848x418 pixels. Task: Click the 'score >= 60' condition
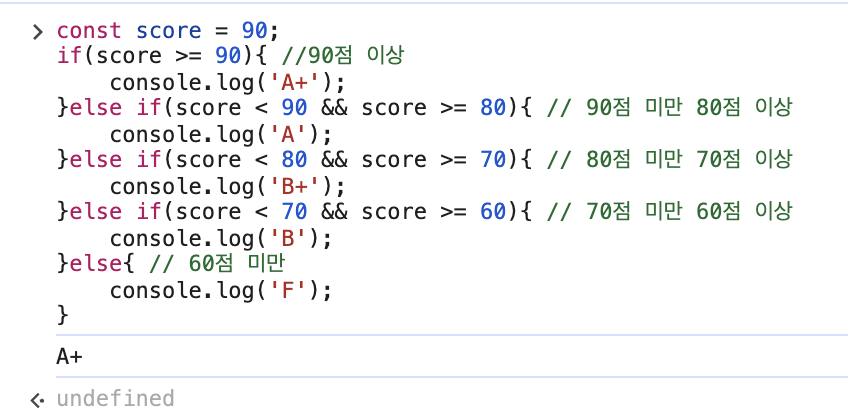coord(433,211)
